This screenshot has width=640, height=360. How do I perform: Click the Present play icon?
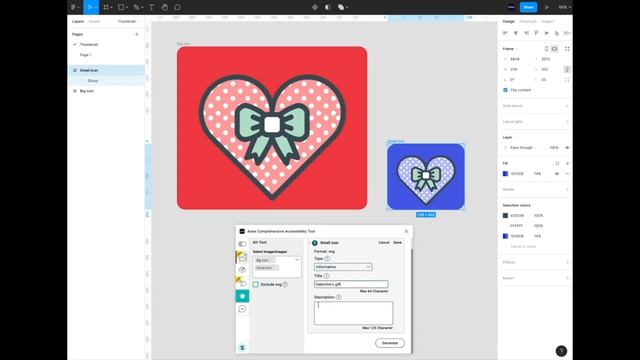[x=547, y=7]
